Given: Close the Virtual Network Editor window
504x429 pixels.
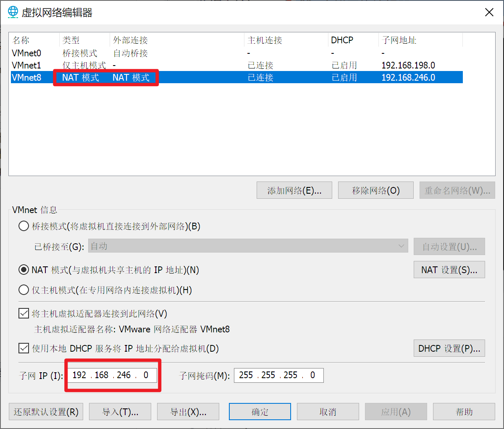Looking at the screenshot, I should coord(489,13).
